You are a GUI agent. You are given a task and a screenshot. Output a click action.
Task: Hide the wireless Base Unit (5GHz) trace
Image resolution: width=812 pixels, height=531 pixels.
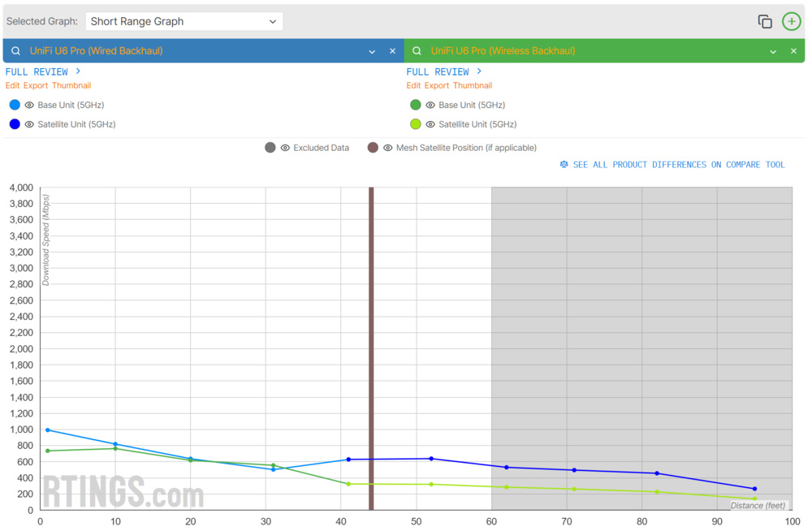click(430, 105)
